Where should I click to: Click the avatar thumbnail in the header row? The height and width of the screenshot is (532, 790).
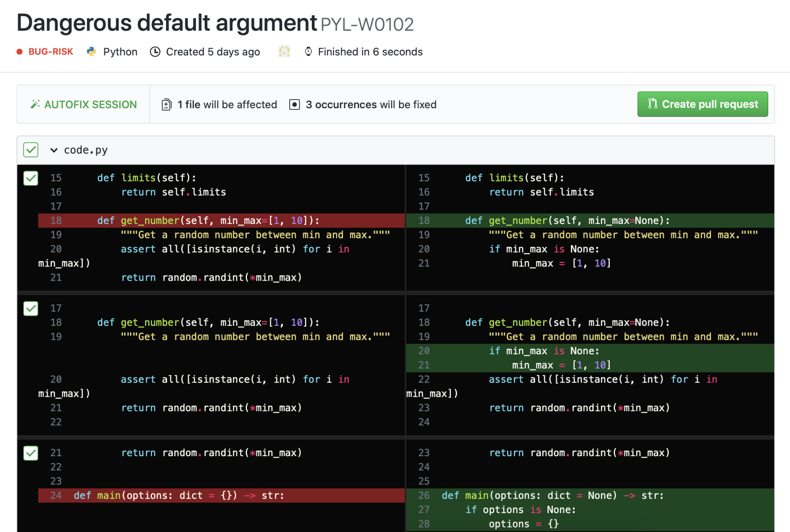[x=284, y=51]
